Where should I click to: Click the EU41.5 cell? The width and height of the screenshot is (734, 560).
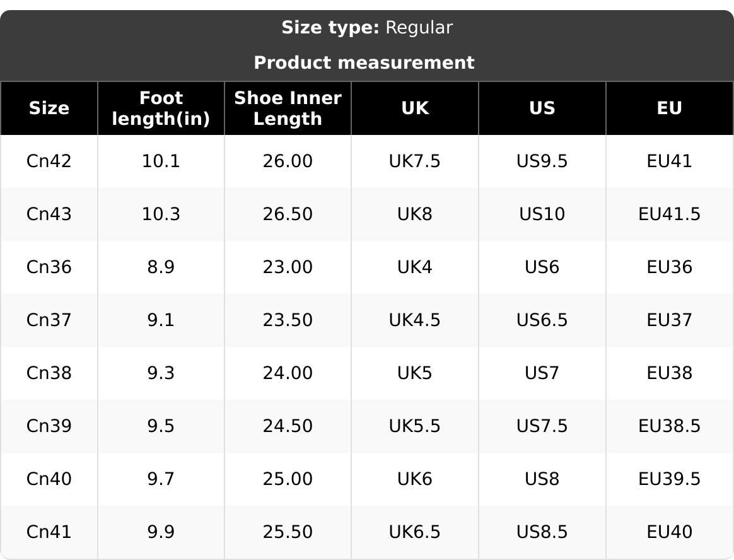pyautogui.click(x=670, y=214)
